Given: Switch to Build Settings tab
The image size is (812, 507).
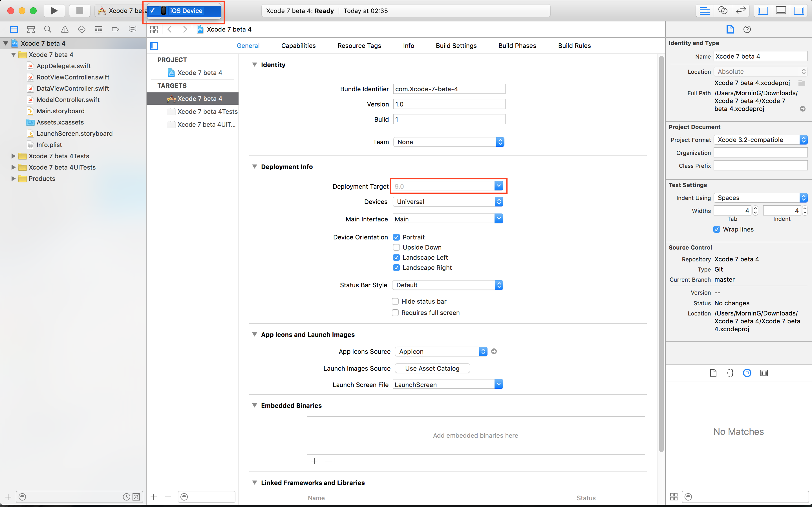Looking at the screenshot, I should click(455, 46).
